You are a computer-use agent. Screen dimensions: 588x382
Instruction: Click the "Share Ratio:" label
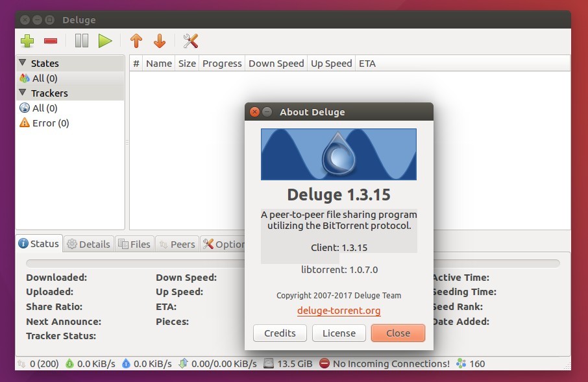click(x=55, y=307)
